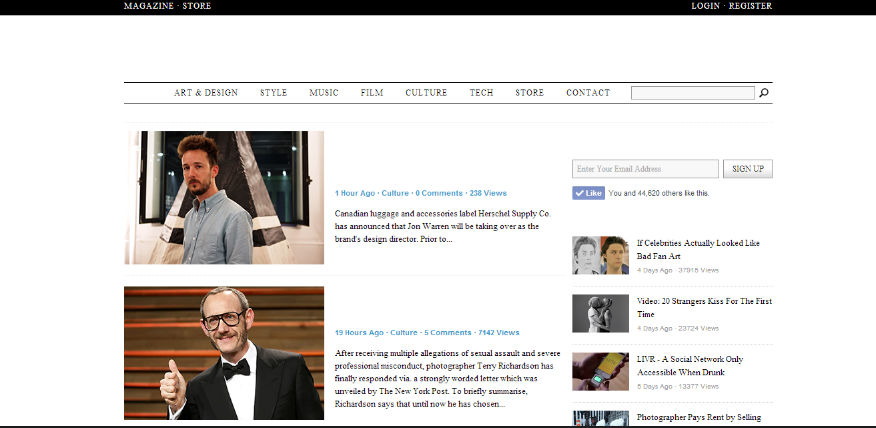This screenshot has height=428, width=876.
Task: Focus the email address input field
Action: [645, 169]
